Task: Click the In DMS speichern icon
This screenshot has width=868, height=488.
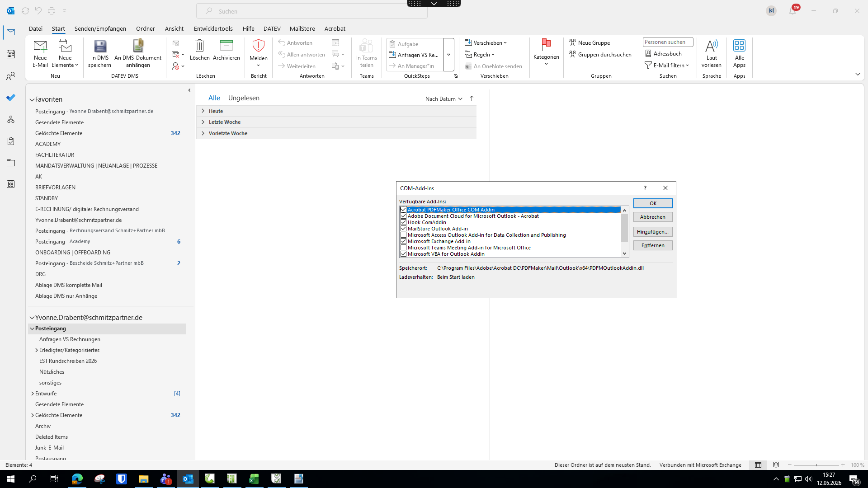Action: [x=100, y=53]
